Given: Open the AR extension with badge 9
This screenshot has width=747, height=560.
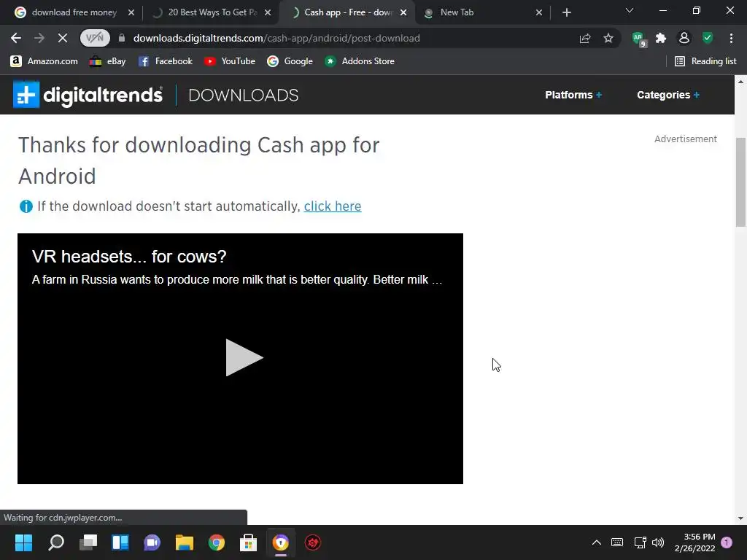Looking at the screenshot, I should pos(639,39).
